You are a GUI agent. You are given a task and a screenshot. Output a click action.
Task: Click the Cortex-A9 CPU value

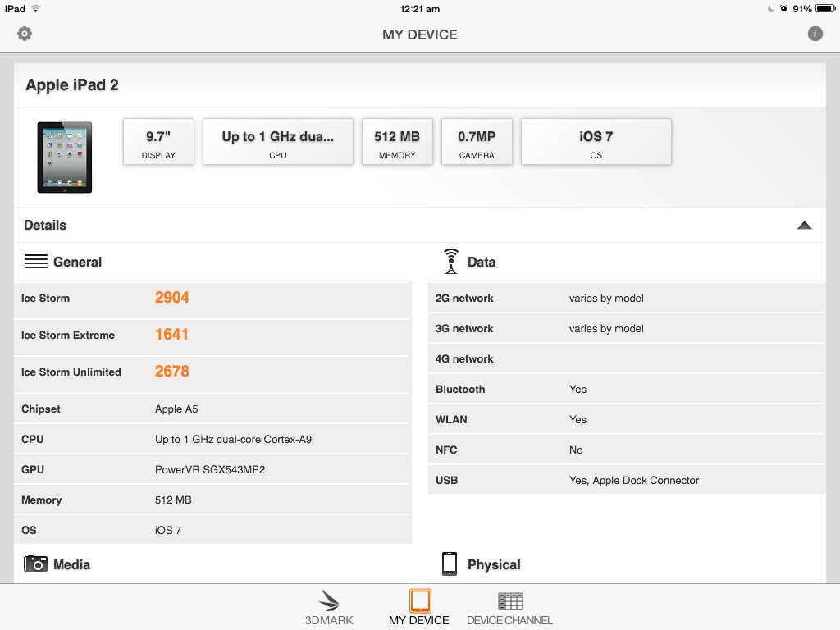233,440
